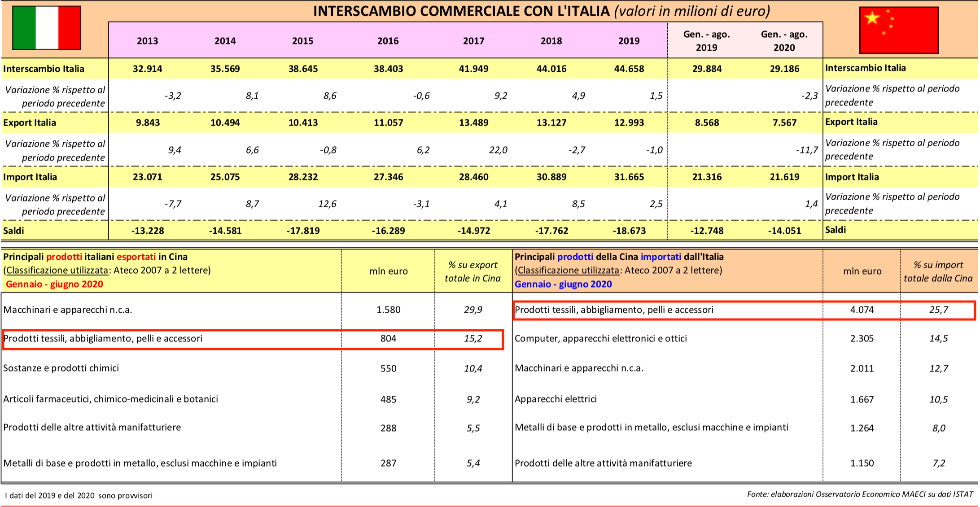Screen dimensions: 980x507
Task: Click highlighted export Prodotti tessili value 804
Action: click(x=388, y=338)
